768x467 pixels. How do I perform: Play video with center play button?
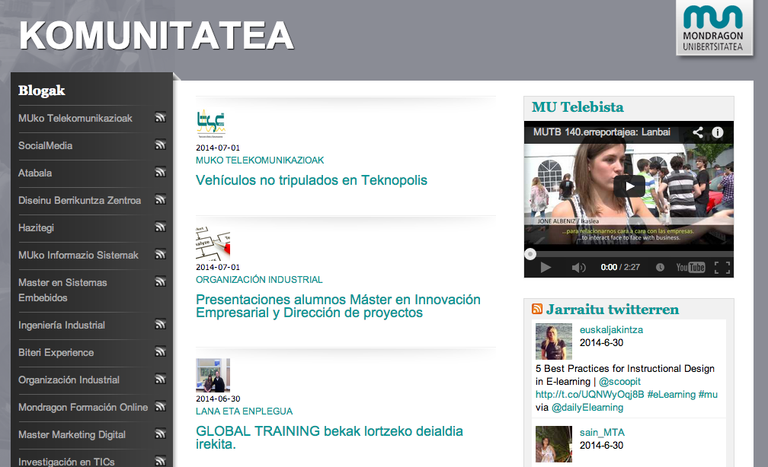click(629, 186)
